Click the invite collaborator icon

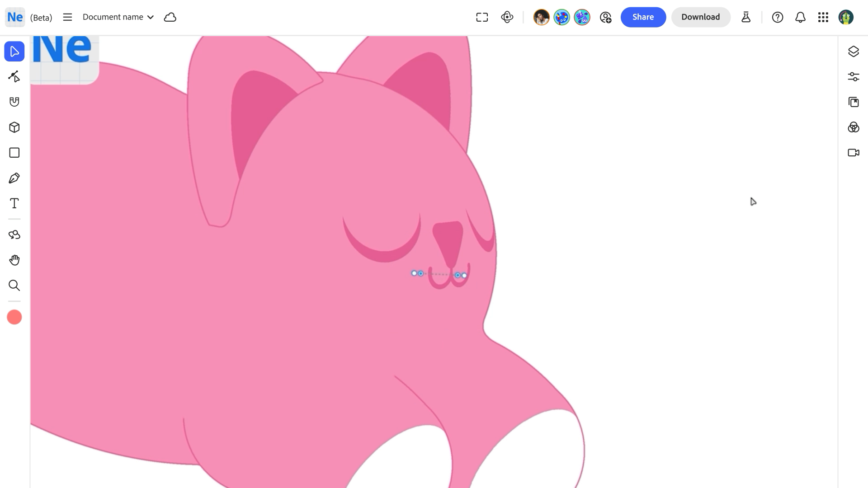[x=605, y=17]
